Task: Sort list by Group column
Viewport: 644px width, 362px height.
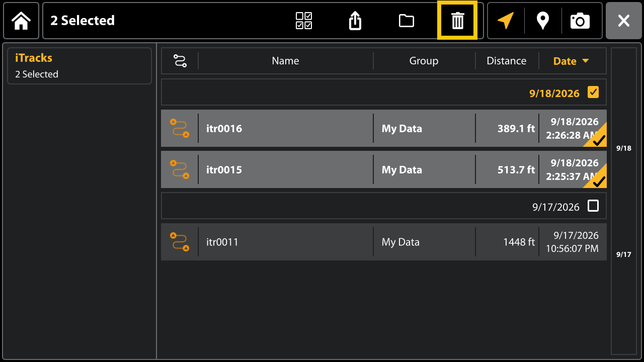Action: click(x=424, y=61)
